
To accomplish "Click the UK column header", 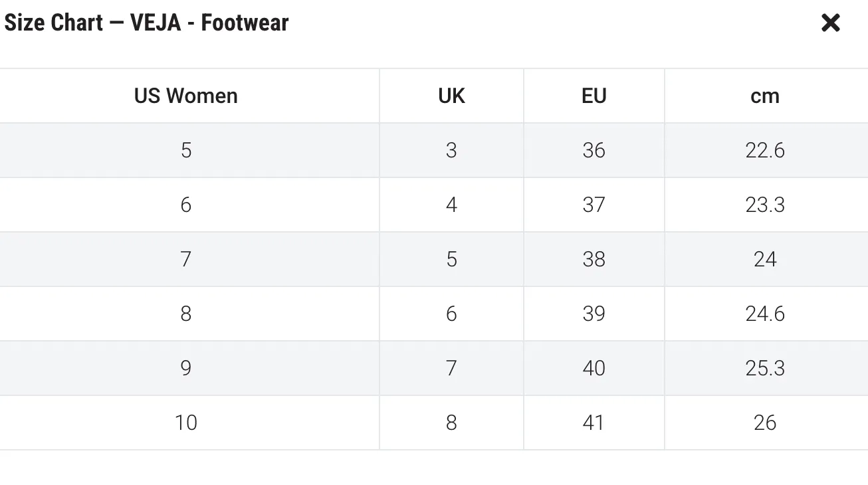I will [x=452, y=96].
